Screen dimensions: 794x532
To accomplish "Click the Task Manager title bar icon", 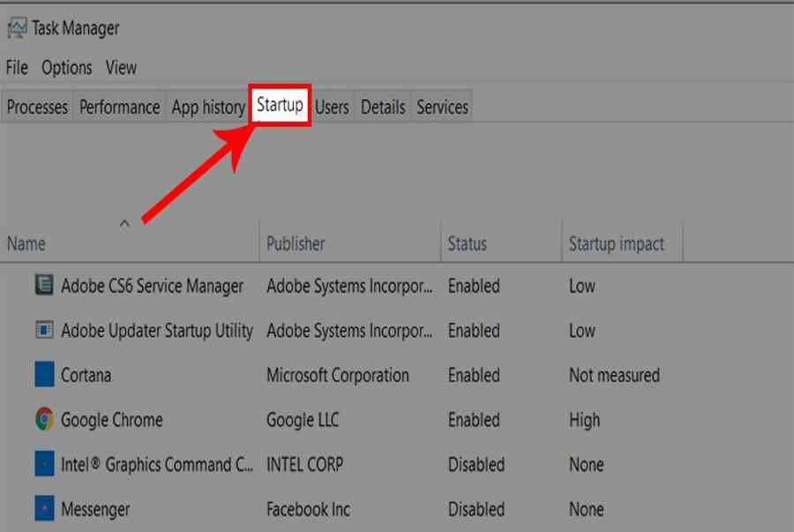I will pyautogui.click(x=18, y=28).
